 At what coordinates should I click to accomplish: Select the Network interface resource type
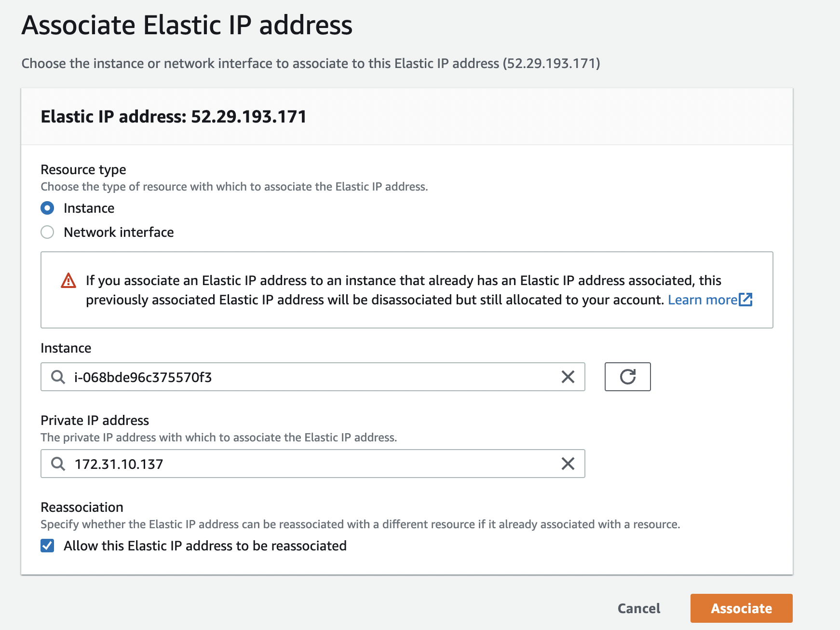point(47,232)
